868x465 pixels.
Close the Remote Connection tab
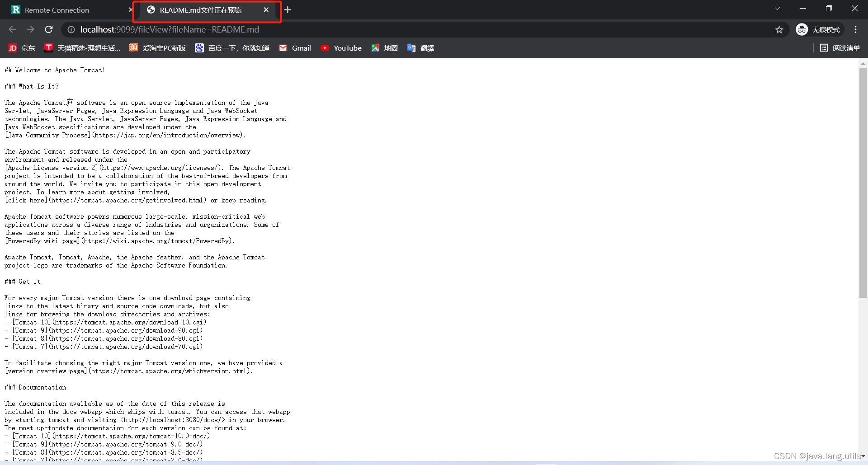(x=131, y=9)
